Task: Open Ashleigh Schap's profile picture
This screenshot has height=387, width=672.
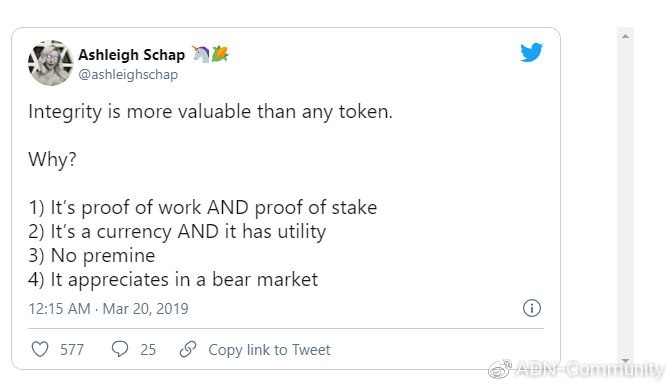Action: [51, 63]
